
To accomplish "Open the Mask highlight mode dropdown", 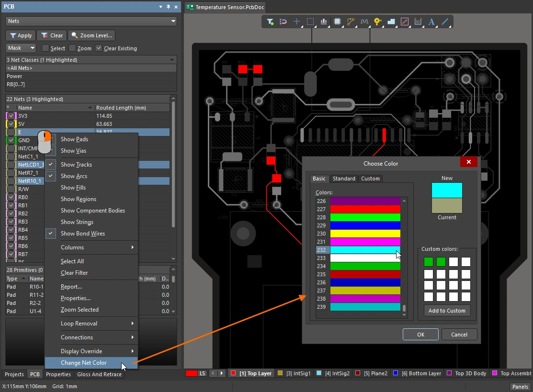I will [x=21, y=48].
